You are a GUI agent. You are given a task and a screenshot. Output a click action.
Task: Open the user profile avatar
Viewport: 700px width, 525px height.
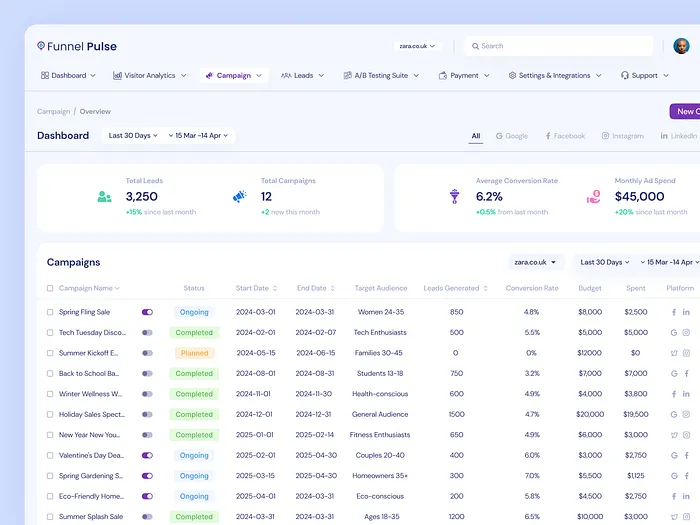pos(681,46)
